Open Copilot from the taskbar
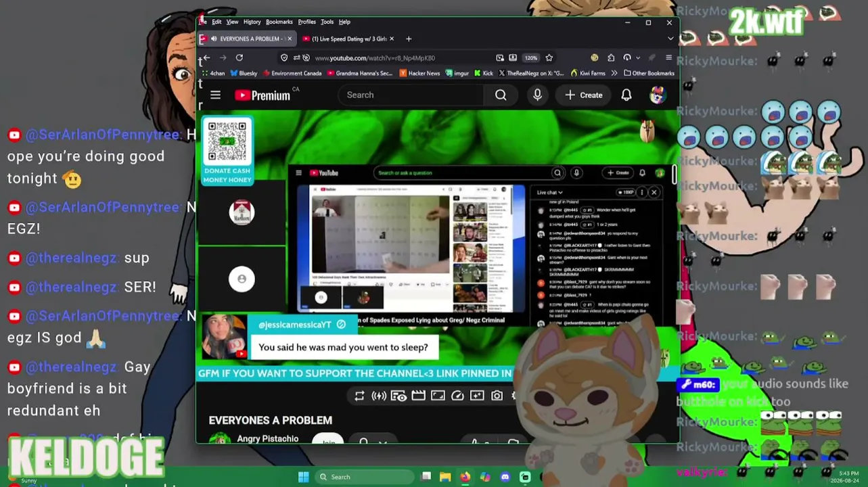Screen dimensions: 868x487 pos(485,477)
